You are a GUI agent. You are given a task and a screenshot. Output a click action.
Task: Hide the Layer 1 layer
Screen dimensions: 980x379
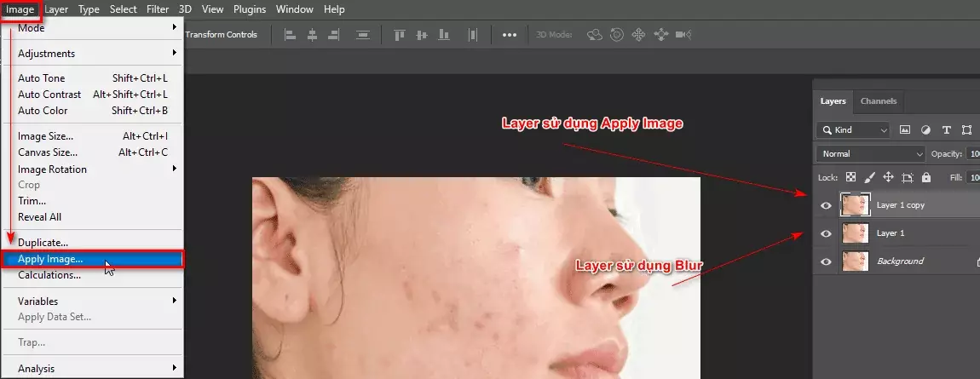[826, 233]
